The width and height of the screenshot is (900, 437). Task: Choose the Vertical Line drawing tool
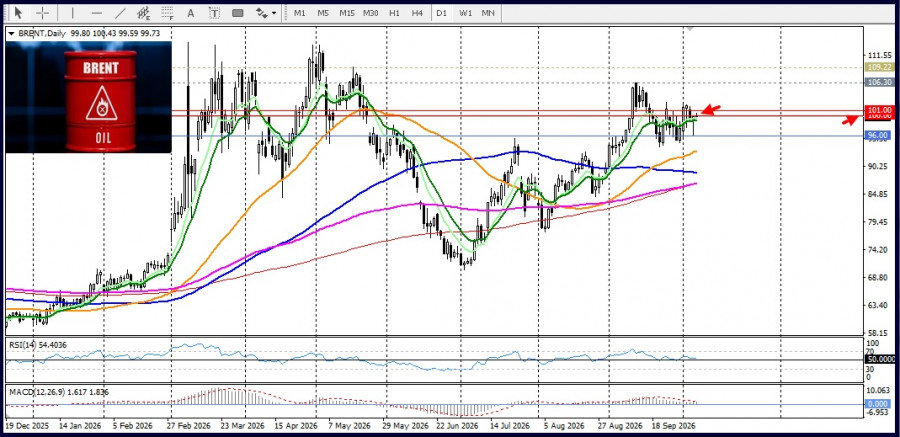coord(72,13)
